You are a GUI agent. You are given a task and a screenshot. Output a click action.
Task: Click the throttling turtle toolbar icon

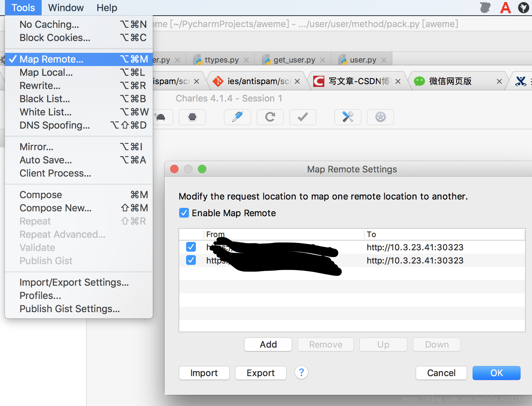(x=160, y=117)
